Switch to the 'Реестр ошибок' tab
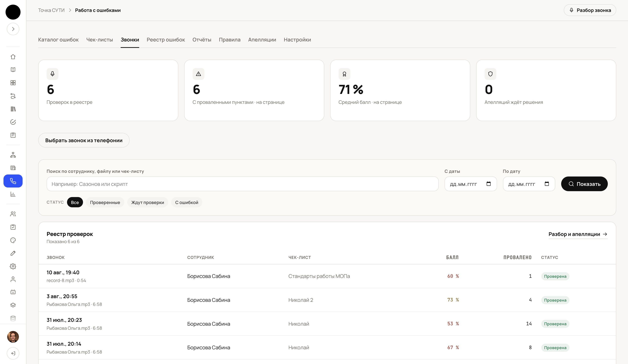This screenshot has width=628, height=364. tap(166, 40)
